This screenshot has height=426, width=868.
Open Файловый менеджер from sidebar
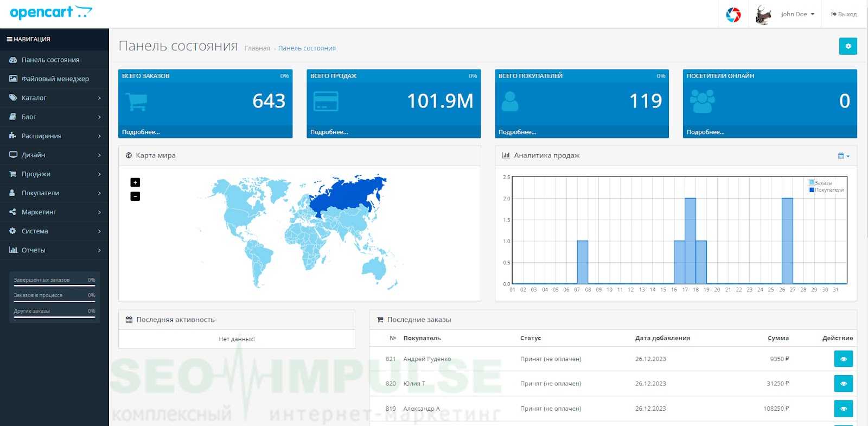pyautogui.click(x=55, y=79)
